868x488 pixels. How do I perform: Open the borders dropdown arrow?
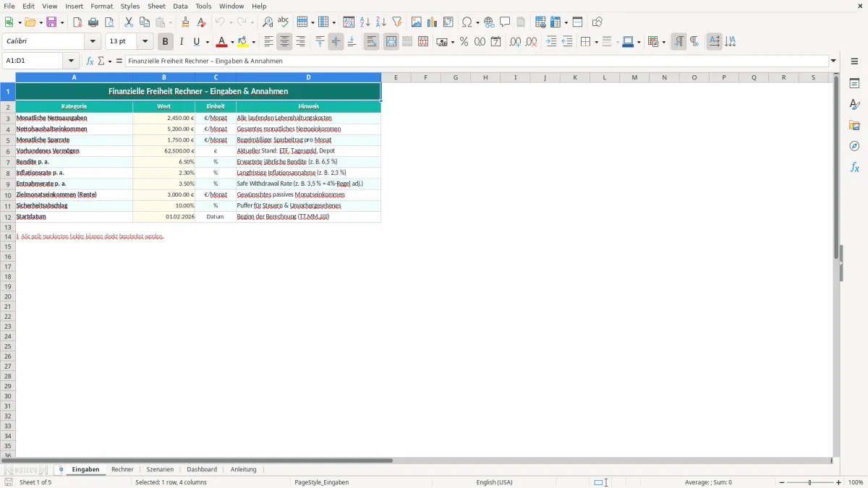[595, 42]
